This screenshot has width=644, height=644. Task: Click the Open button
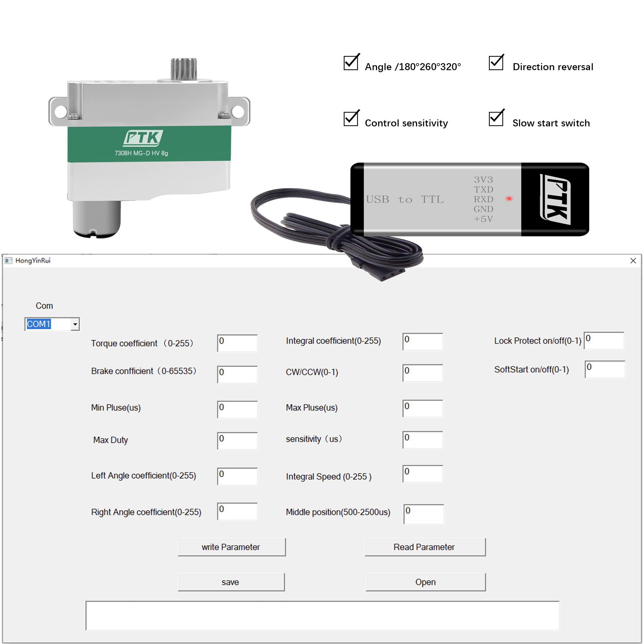[426, 582]
